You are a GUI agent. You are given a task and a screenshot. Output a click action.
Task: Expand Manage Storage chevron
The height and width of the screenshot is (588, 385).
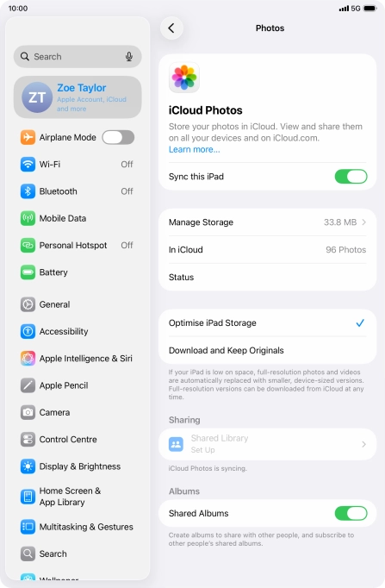coord(363,222)
